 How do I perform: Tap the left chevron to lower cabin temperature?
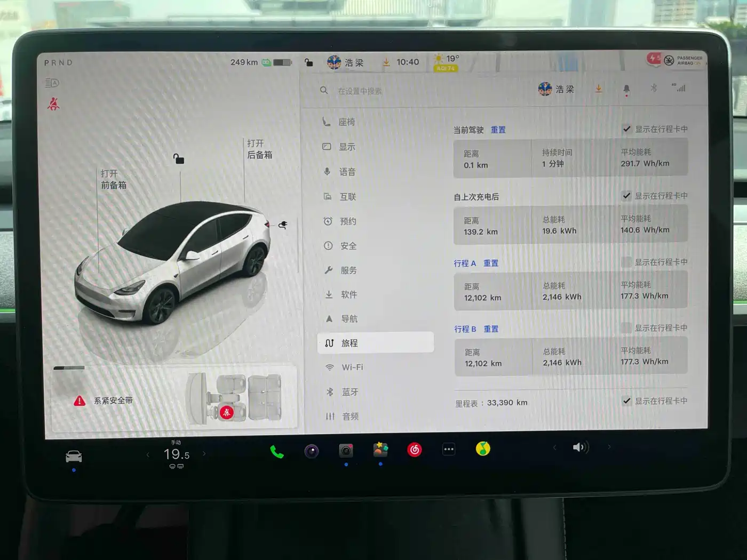[148, 454]
